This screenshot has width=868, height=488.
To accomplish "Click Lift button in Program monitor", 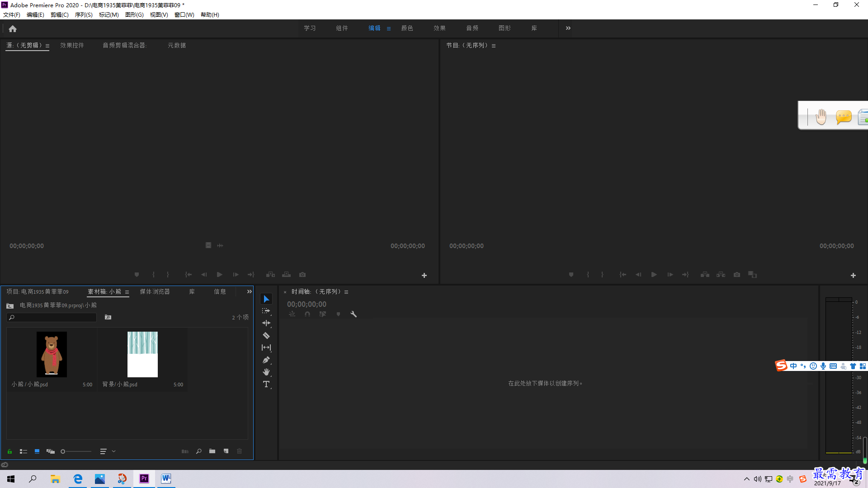I will (x=705, y=275).
